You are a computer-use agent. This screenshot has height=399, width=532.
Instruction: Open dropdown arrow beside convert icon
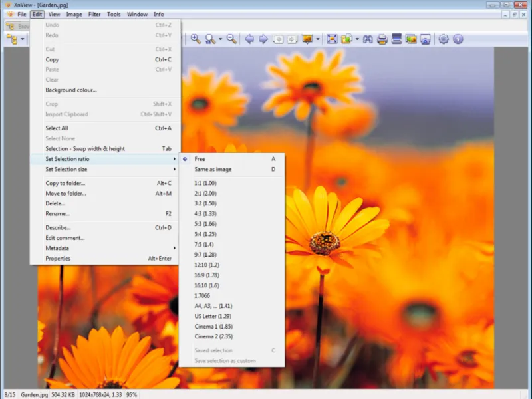point(357,39)
